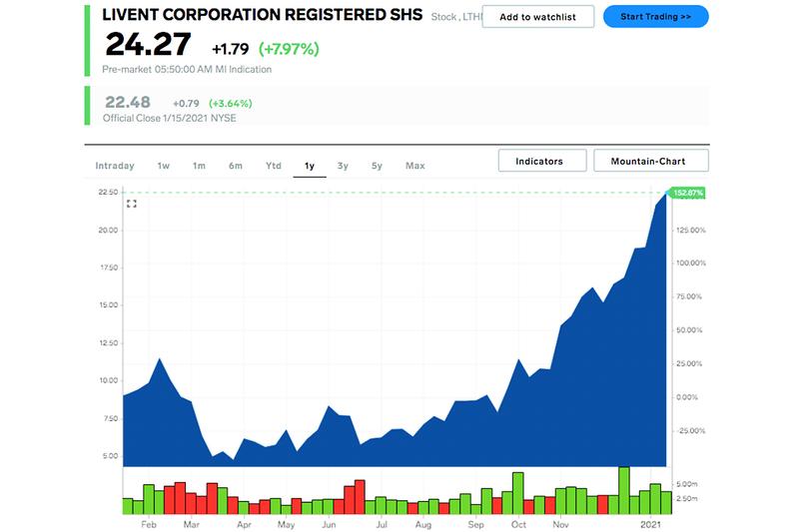This screenshot has width=799, height=532.
Task: Click the 24.27 pre-market price
Action: [148, 44]
